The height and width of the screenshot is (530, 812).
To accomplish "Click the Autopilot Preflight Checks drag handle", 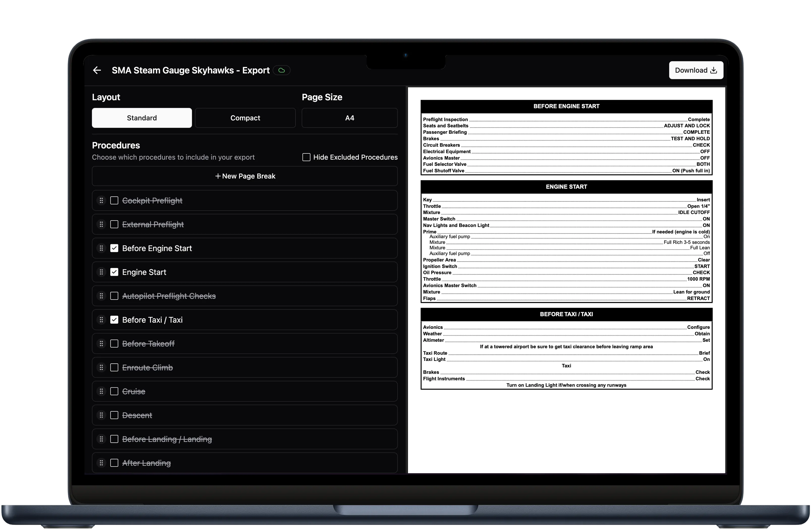I will (x=101, y=296).
